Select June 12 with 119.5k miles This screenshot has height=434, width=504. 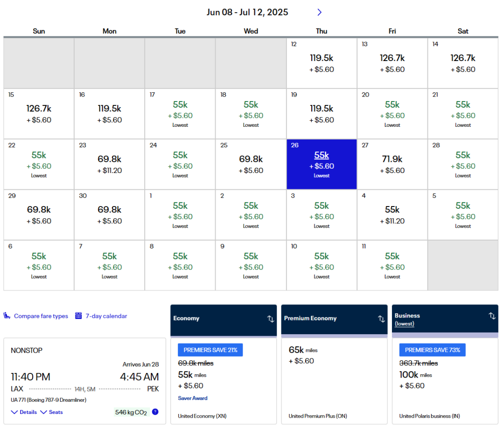tap(322, 63)
